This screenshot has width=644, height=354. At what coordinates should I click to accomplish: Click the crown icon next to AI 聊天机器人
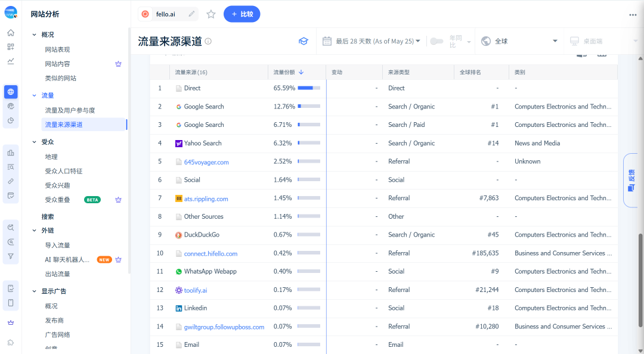click(118, 260)
